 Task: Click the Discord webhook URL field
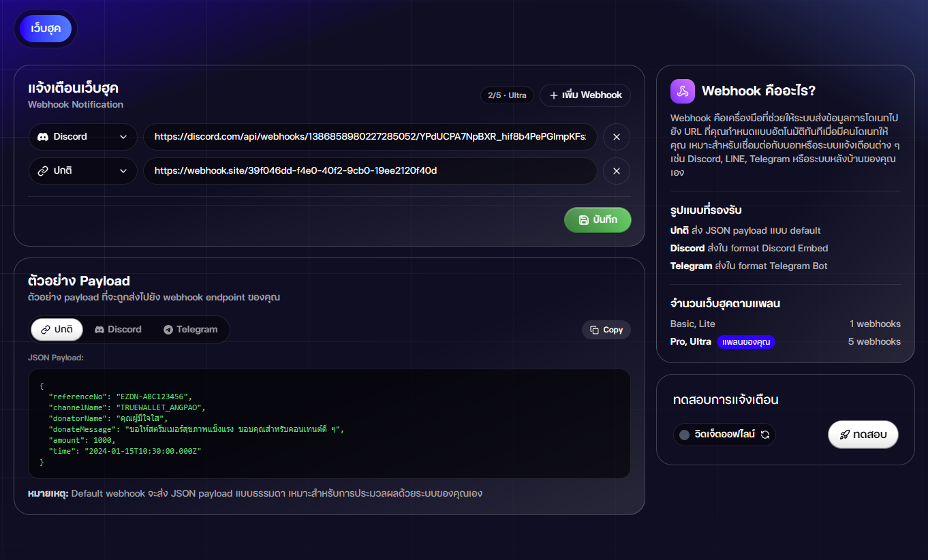tap(370, 137)
